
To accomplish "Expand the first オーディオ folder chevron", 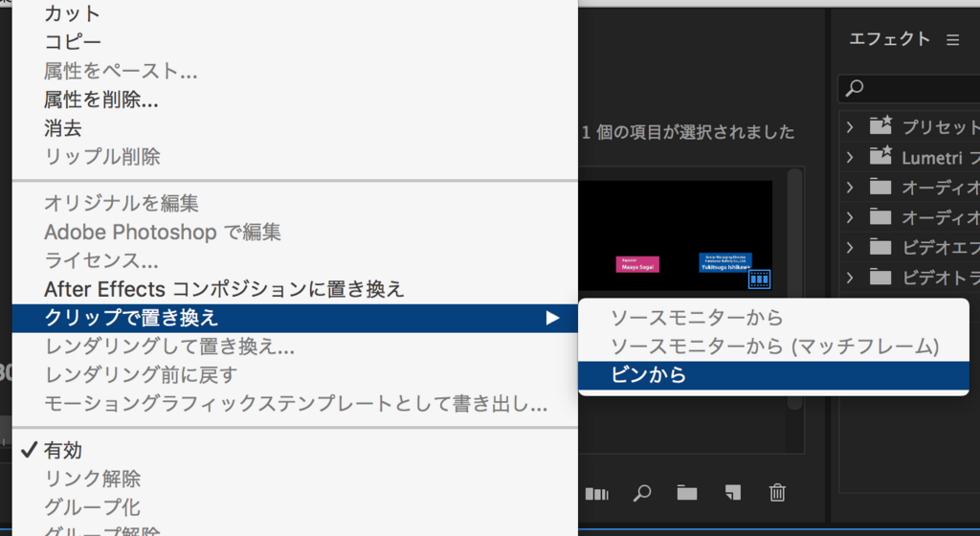I will point(850,187).
